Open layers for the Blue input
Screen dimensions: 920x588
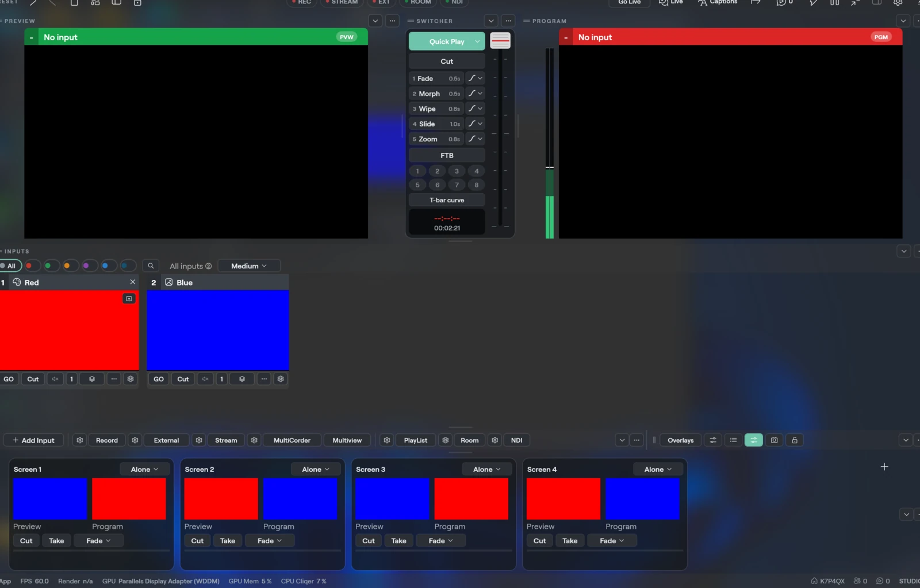[242, 379]
